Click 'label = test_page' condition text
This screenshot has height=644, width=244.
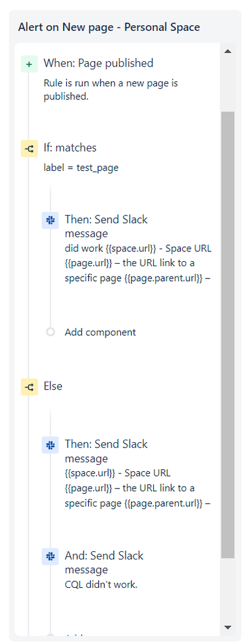click(81, 168)
